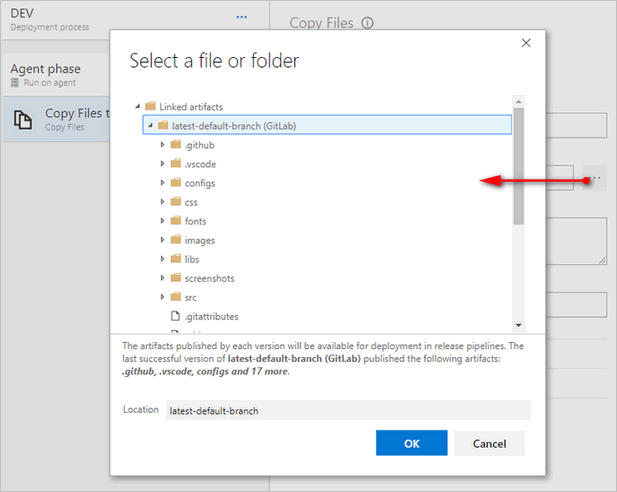
Task: Click the Location text field
Action: (347, 410)
